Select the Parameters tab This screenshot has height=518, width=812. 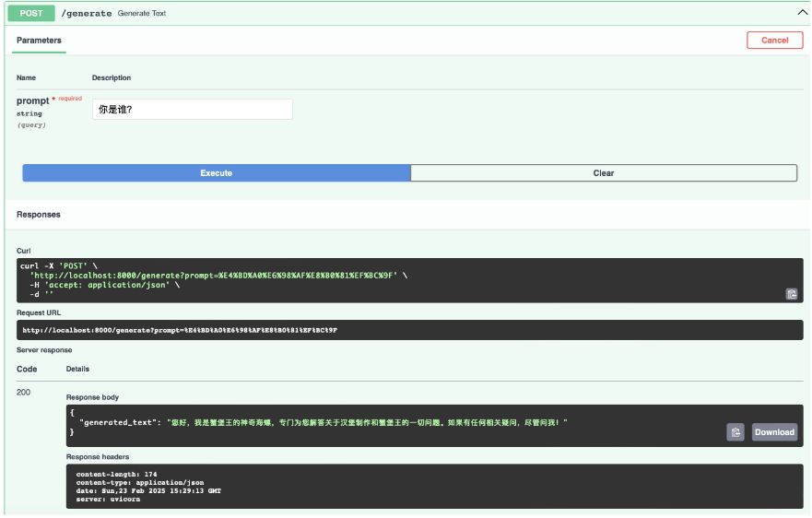click(x=39, y=41)
